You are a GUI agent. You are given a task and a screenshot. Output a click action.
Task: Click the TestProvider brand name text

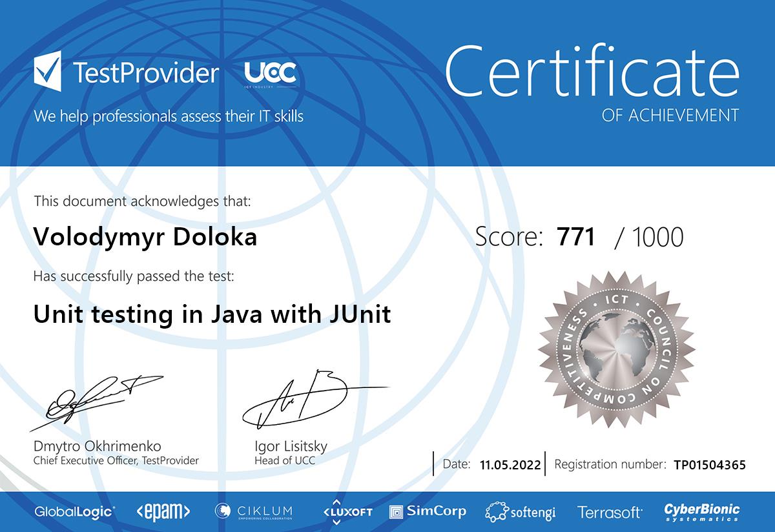coord(145,72)
